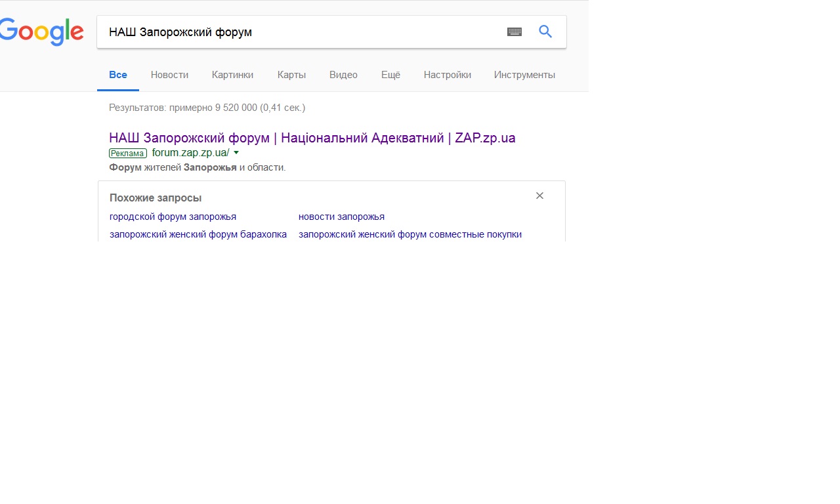
Task: Click the Google logo
Action: tap(42, 31)
